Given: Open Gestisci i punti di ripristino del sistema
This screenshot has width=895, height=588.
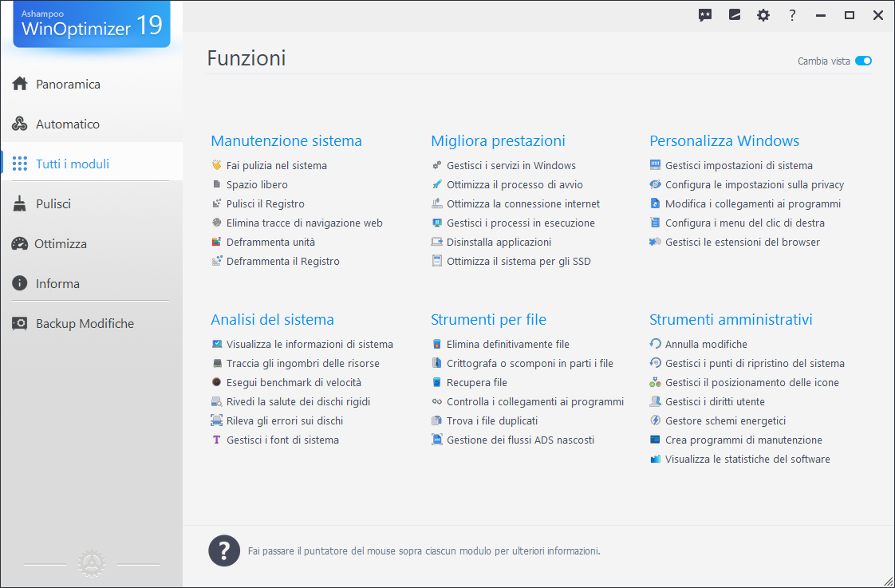Looking at the screenshot, I should tap(755, 364).
